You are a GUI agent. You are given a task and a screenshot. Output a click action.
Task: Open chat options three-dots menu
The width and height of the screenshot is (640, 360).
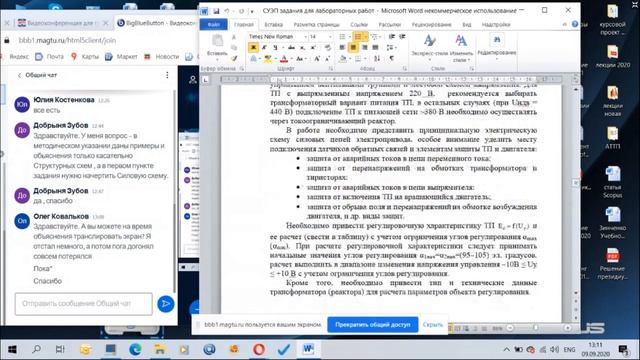click(x=167, y=75)
